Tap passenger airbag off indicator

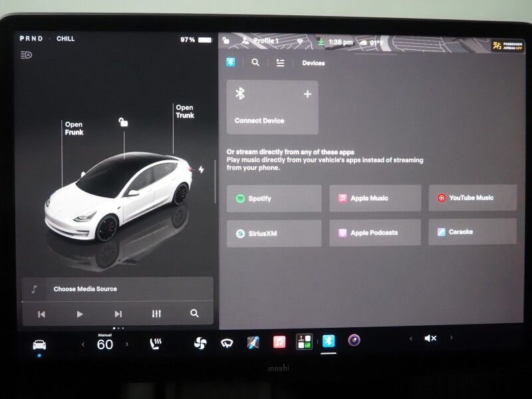pos(507,46)
